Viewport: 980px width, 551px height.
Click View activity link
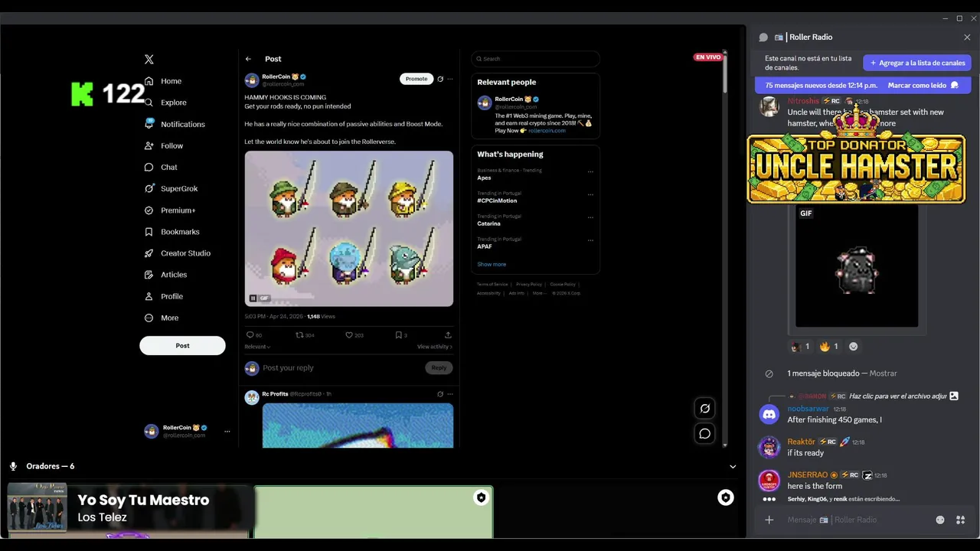tap(435, 347)
